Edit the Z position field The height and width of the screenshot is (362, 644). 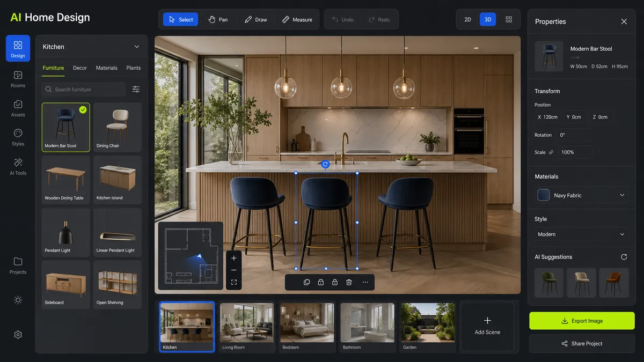click(600, 117)
